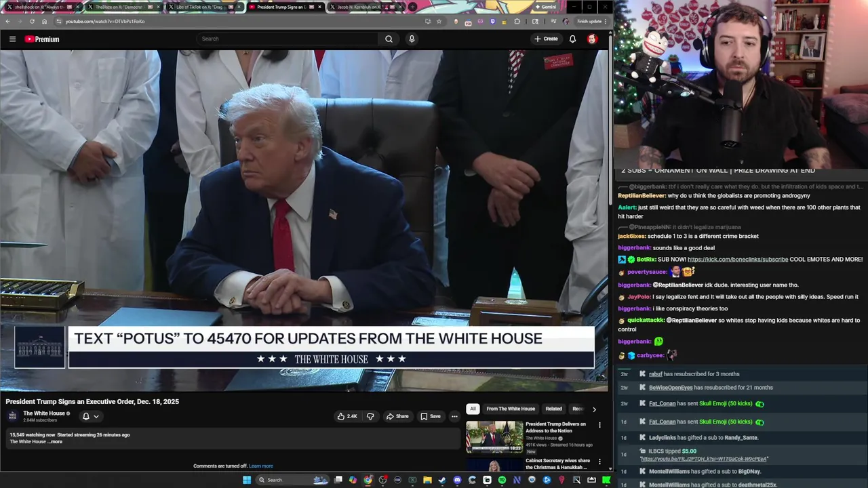
Task: Select the Related filter chip
Action: click(x=554, y=409)
